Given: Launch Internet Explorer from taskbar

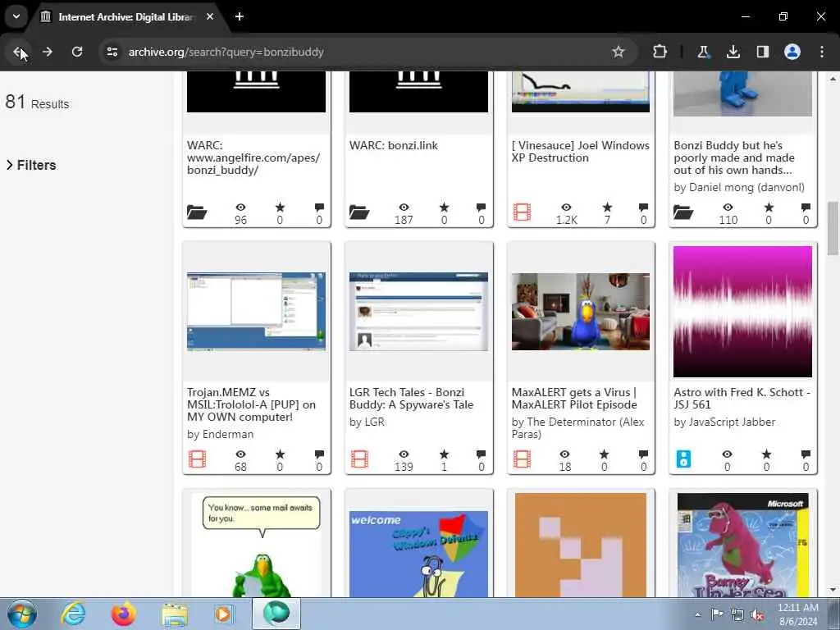Looking at the screenshot, I should pyautogui.click(x=73, y=614).
